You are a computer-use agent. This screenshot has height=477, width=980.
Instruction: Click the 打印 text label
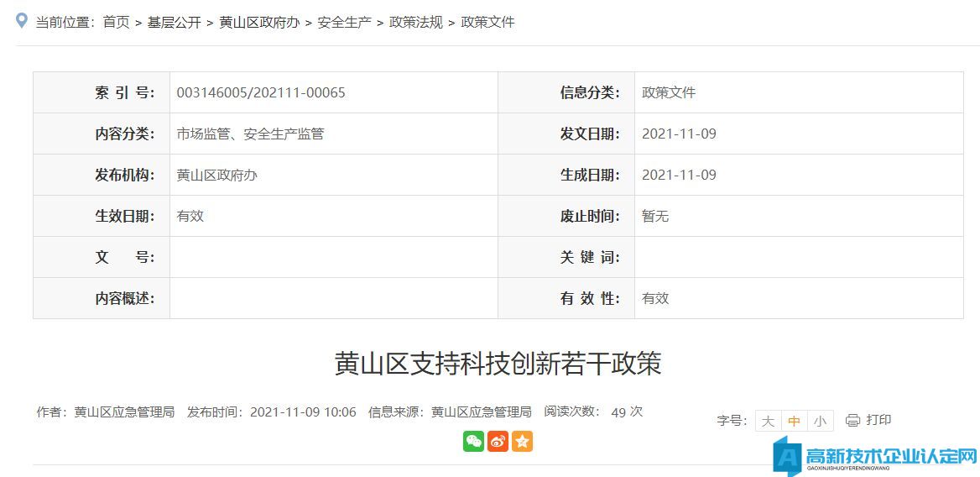click(878, 420)
